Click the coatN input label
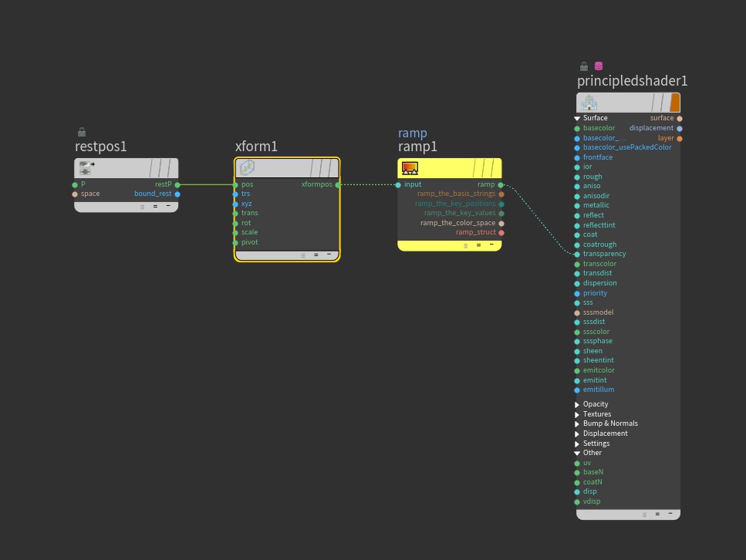746x560 pixels. pyautogui.click(x=592, y=482)
